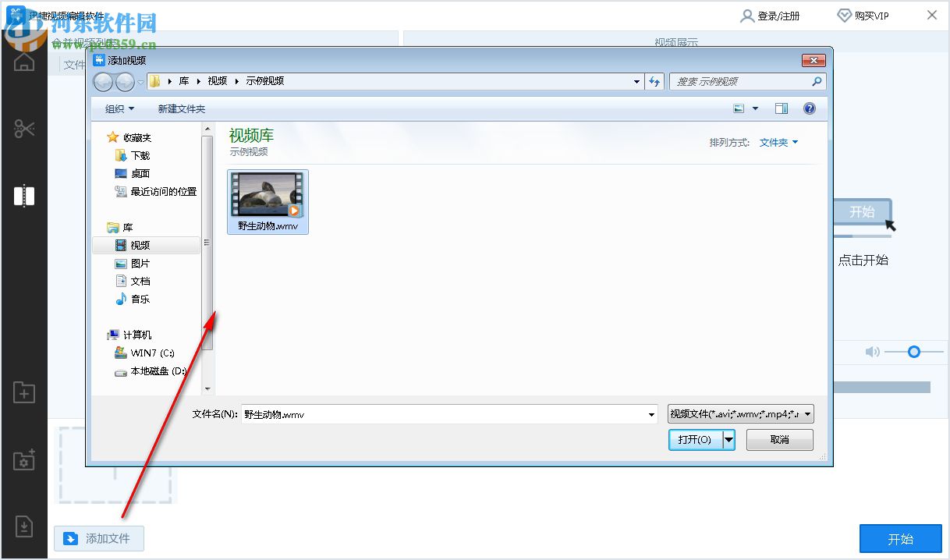Select 桌面 in the navigation tree

coord(133,173)
